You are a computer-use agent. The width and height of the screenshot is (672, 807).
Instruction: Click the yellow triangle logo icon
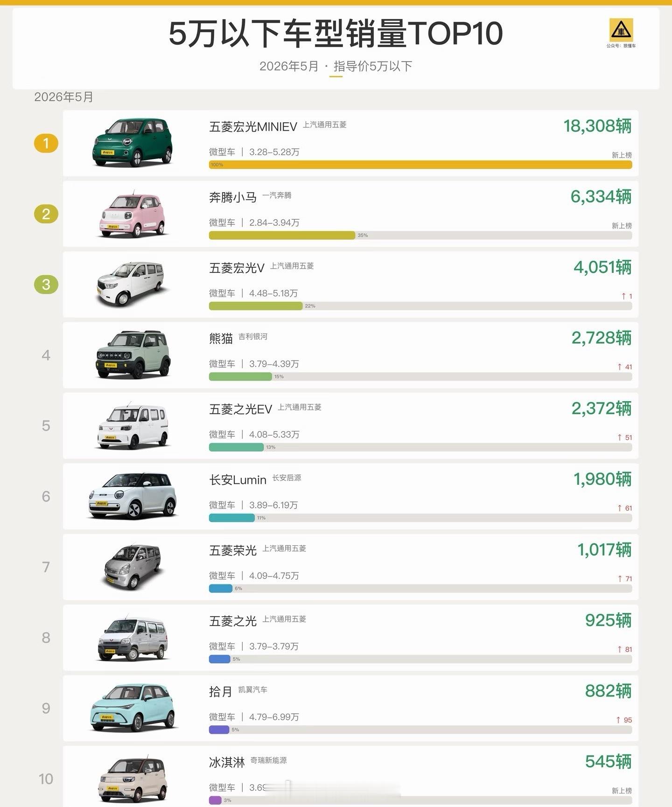621,30
